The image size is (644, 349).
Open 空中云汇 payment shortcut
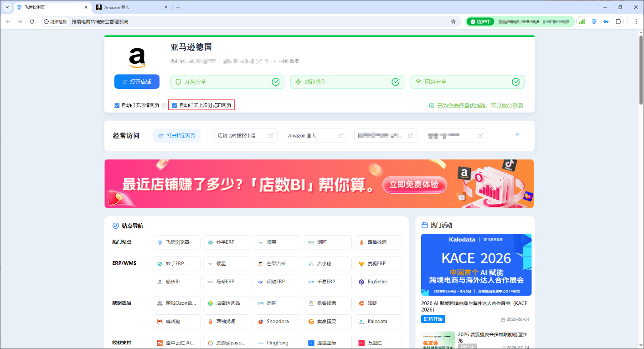click(176, 343)
